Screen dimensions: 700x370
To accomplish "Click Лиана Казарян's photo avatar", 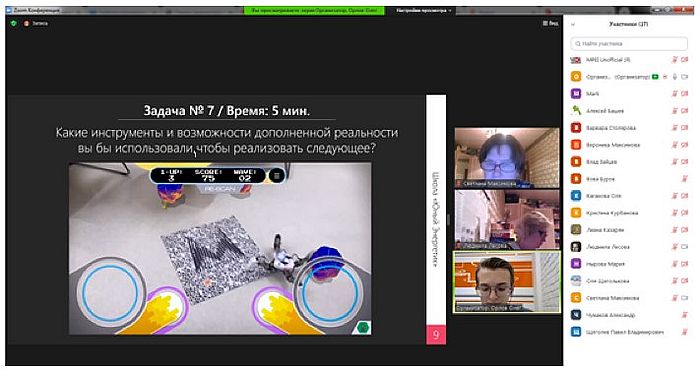I will click(x=576, y=230).
